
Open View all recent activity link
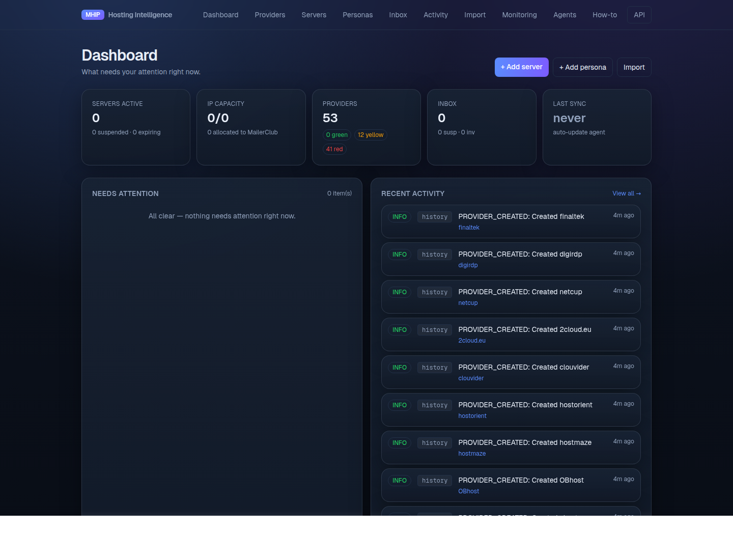(626, 193)
